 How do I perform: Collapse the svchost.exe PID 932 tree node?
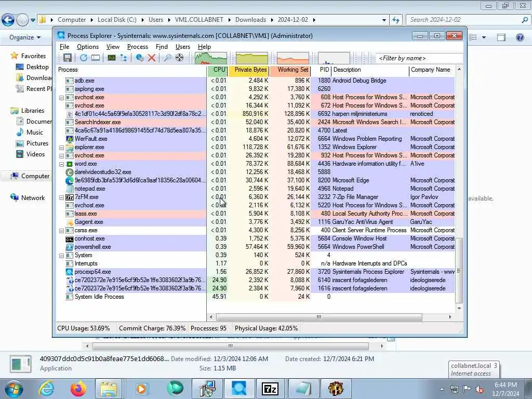[x=61, y=156]
